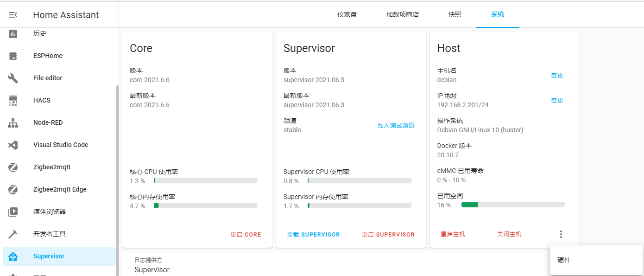Screen dimensions: 644x276
Task: Click 重启 SUPERVISOR button
Action: coord(388,235)
